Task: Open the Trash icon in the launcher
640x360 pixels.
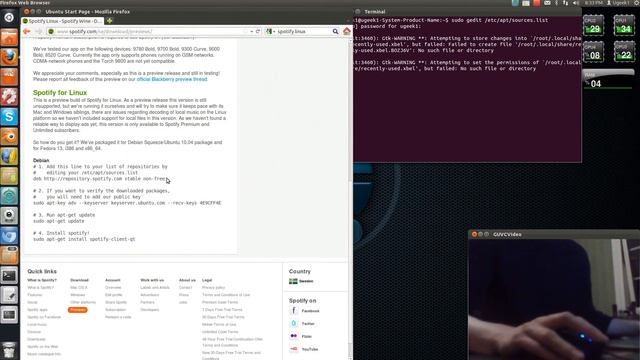Action: click(9, 351)
